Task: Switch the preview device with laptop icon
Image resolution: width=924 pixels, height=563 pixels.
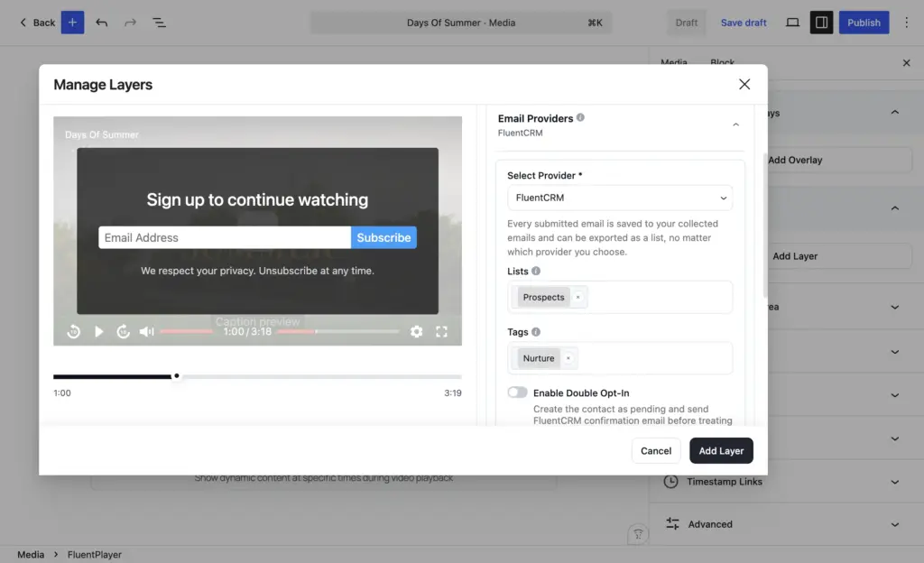Action: point(792,23)
